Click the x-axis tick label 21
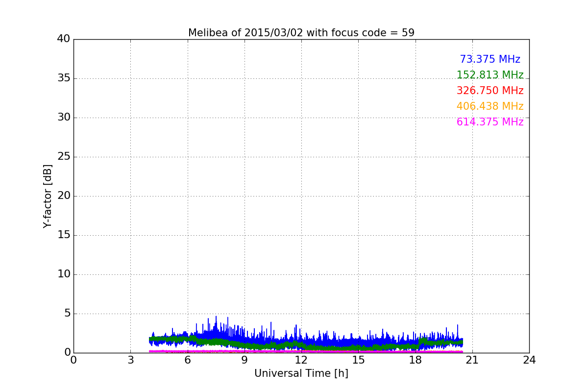The width and height of the screenshot is (588, 392). click(472, 360)
